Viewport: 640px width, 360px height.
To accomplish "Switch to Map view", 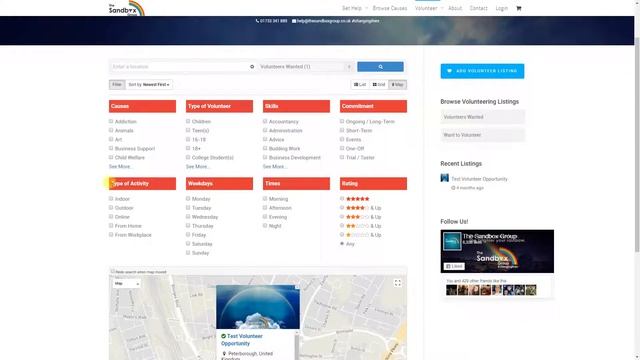I will coord(397,84).
